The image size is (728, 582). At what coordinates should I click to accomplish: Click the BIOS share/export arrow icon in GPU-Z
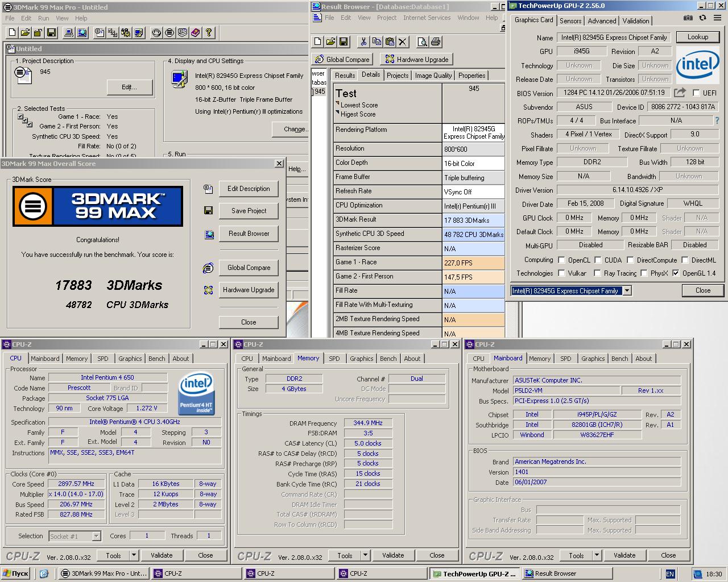tap(680, 93)
